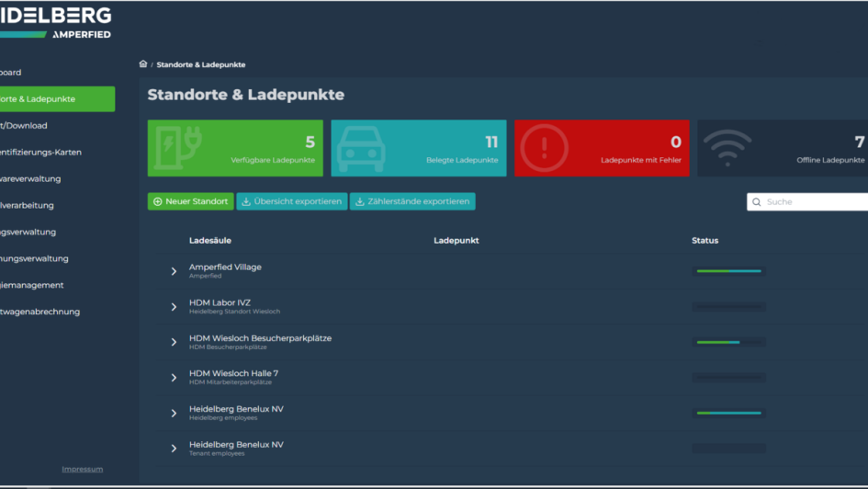Click download icon in Zählerstände exportieren
Image resolution: width=868 pixels, height=489 pixels.
[x=360, y=201]
